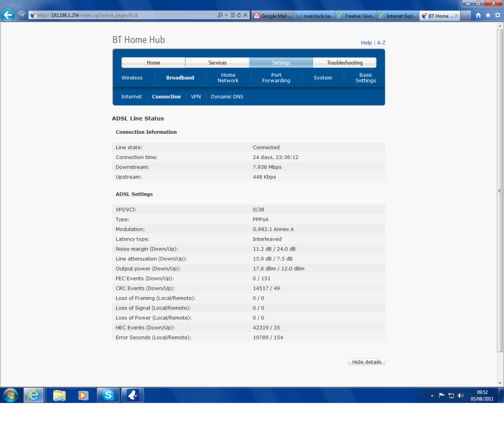This screenshot has height=425, width=504.
Task: Open the blank new tab button
Action: 466,16
